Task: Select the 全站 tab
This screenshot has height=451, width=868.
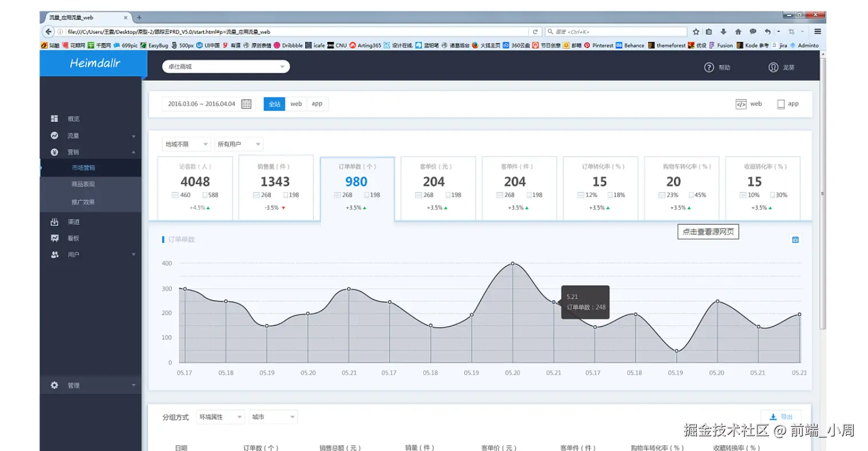Action: 274,104
